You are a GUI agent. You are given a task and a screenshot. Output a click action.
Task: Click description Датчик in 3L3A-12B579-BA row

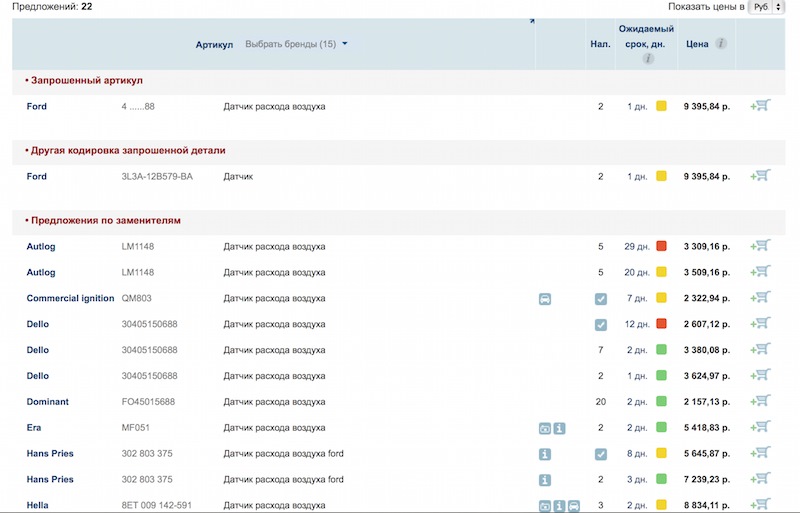coord(238,177)
